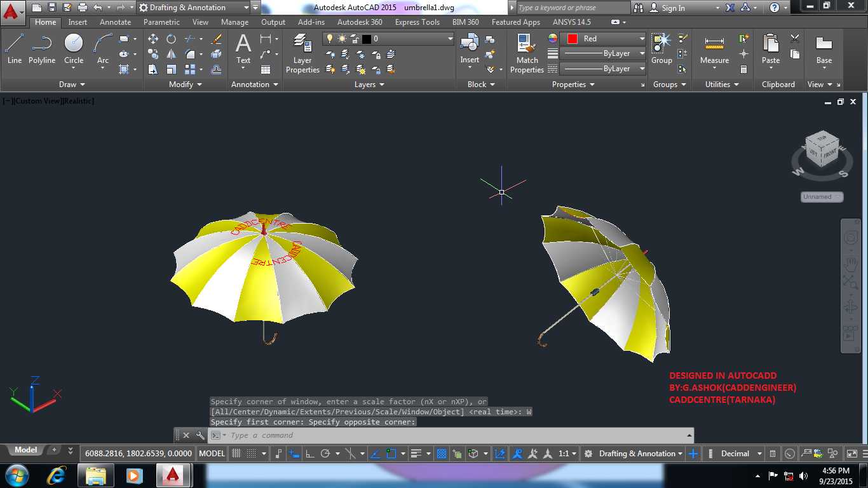Toggle grid display in status bar
The width and height of the screenshot is (868, 488).
(x=236, y=454)
